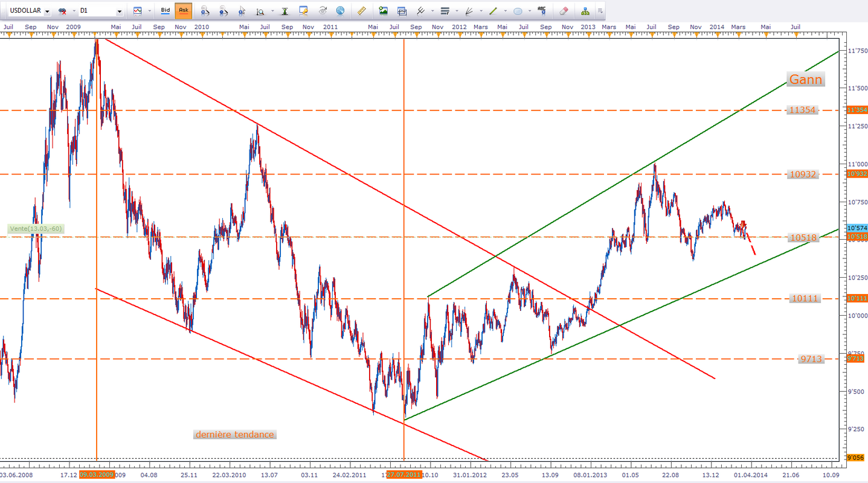Click the '11354' level label on chart

[803, 110]
